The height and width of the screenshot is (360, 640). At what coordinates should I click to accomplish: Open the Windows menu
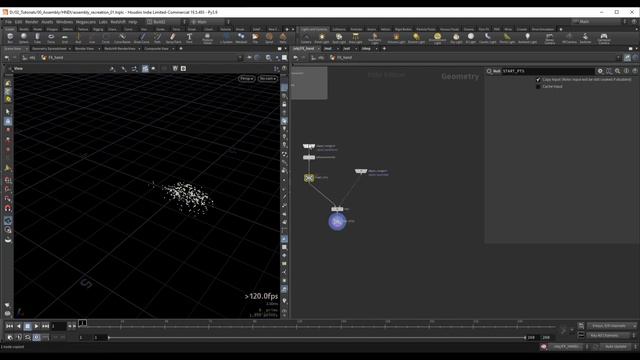tap(64, 22)
